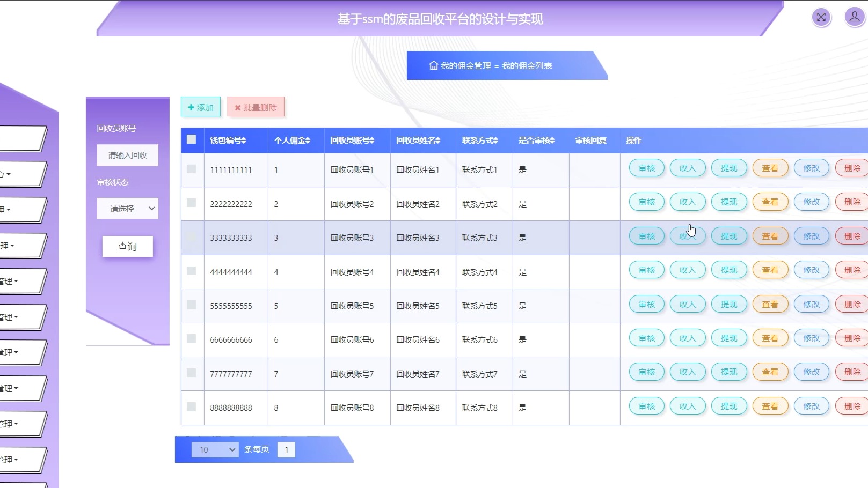Check the row 8888888888 checkbox
Screen dimensions: 868x488
191,406
